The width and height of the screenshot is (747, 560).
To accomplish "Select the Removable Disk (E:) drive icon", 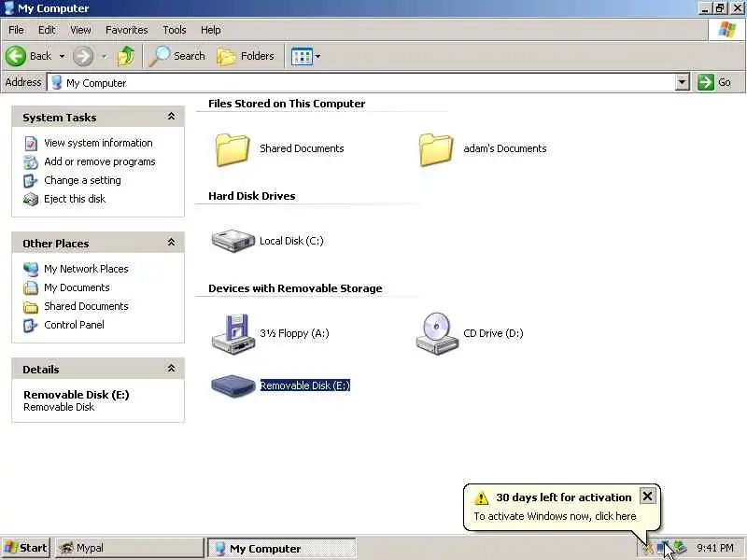I will point(233,385).
